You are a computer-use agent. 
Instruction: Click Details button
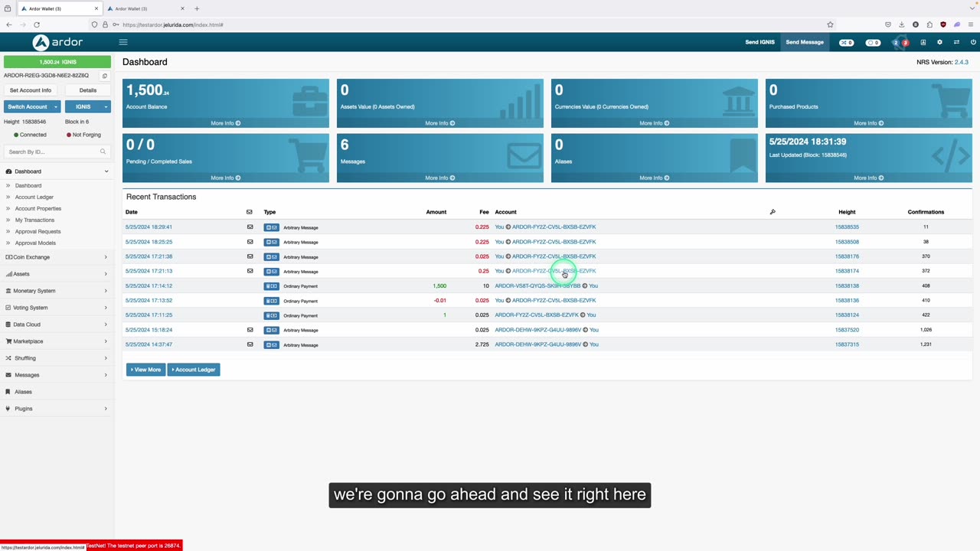88,90
